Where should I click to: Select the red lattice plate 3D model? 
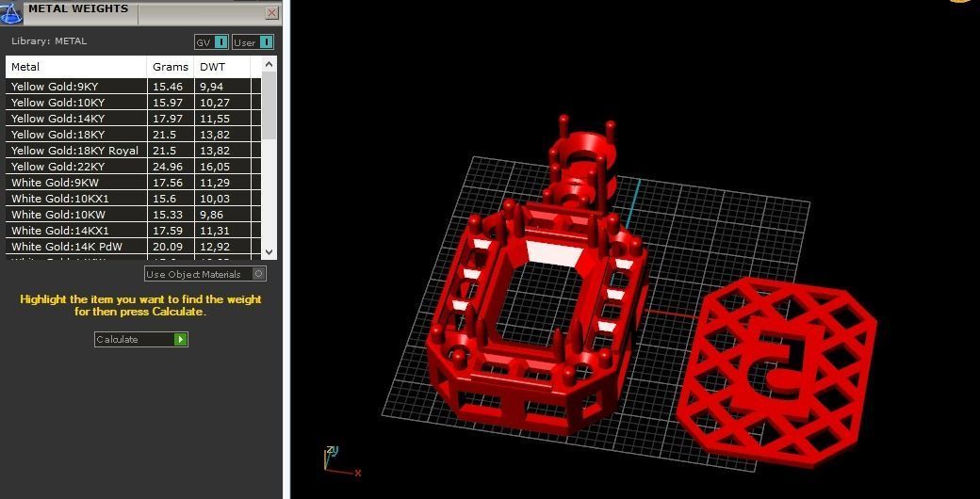coord(776,374)
